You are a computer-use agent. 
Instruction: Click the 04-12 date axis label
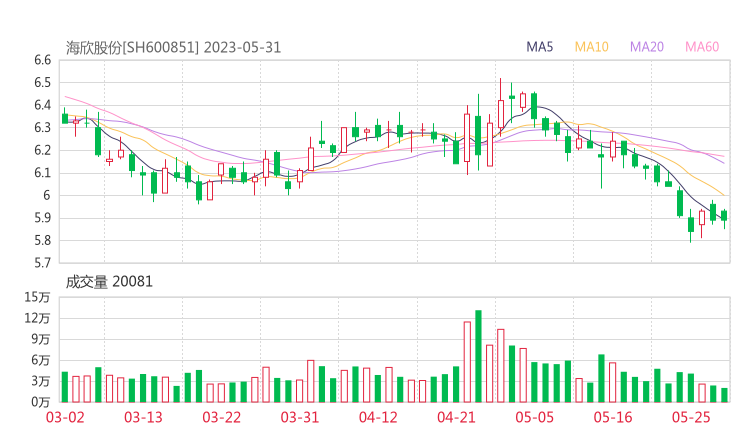pyautogui.click(x=378, y=417)
